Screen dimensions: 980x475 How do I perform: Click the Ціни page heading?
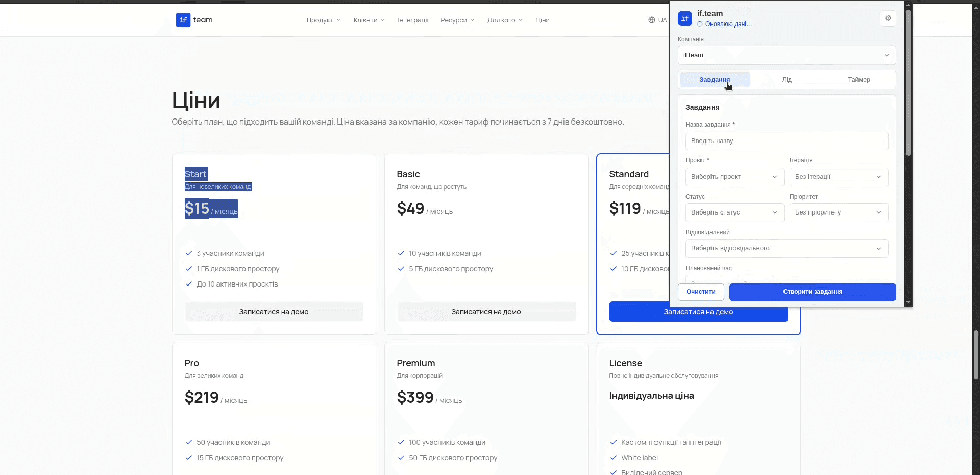(196, 101)
